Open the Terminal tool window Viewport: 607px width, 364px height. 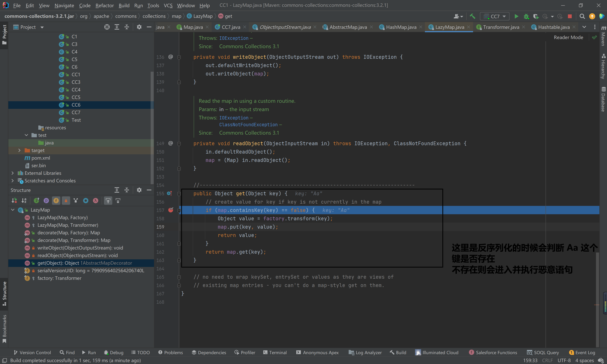point(275,352)
